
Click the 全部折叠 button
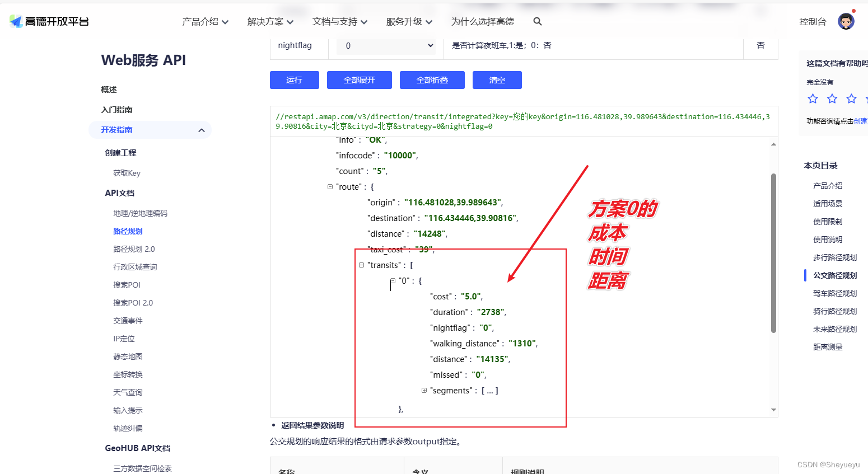click(432, 80)
